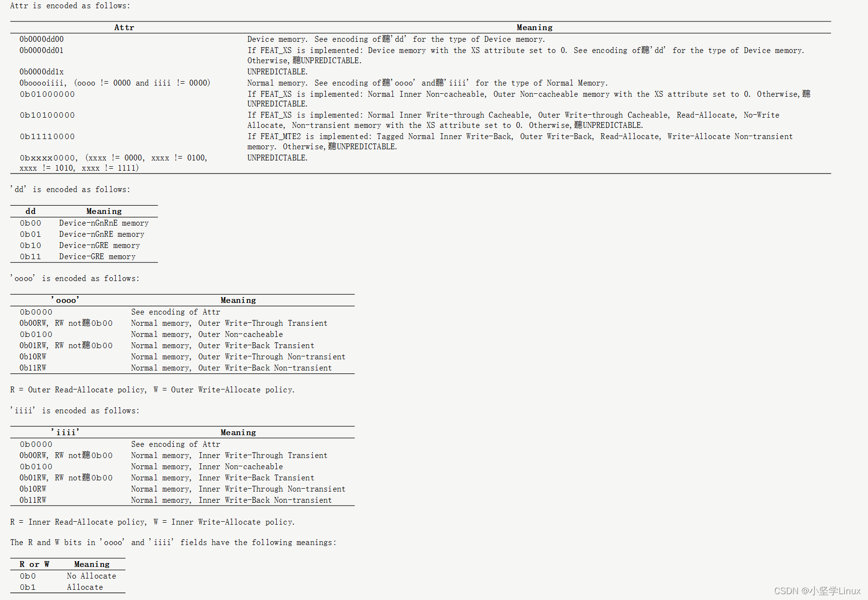Click the 'dd' column header
Screen dimensions: 868x600
[31, 212]
